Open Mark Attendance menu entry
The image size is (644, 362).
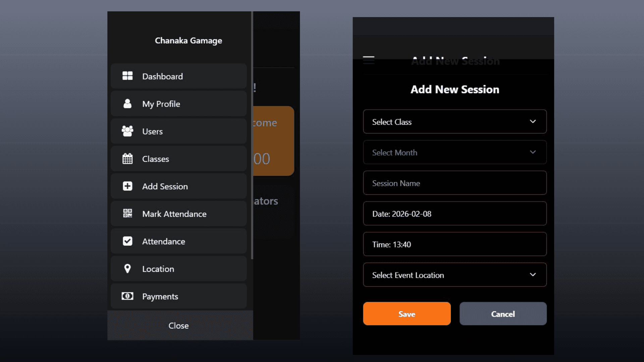coord(179,214)
